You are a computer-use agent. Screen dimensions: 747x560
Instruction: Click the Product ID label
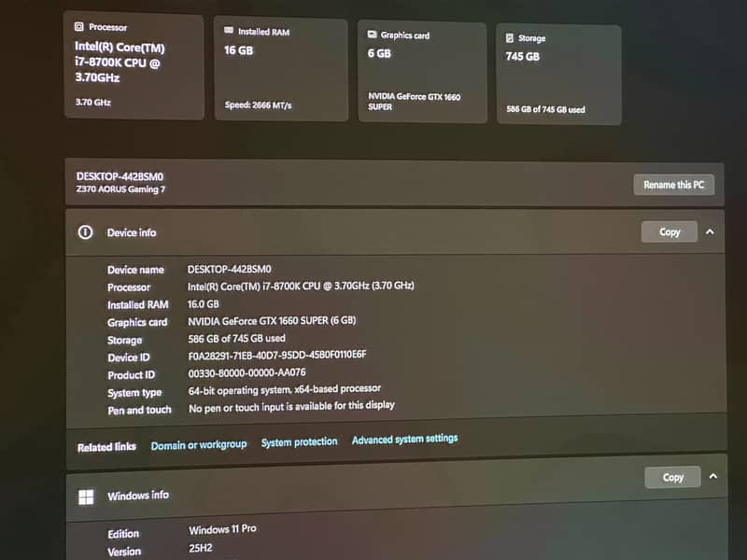(131, 375)
